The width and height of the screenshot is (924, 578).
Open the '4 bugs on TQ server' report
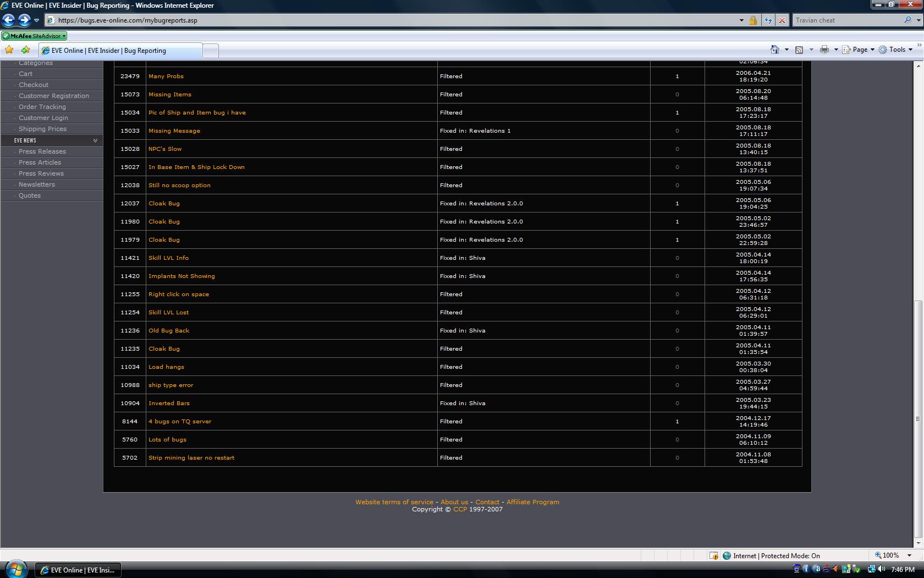[180, 421]
